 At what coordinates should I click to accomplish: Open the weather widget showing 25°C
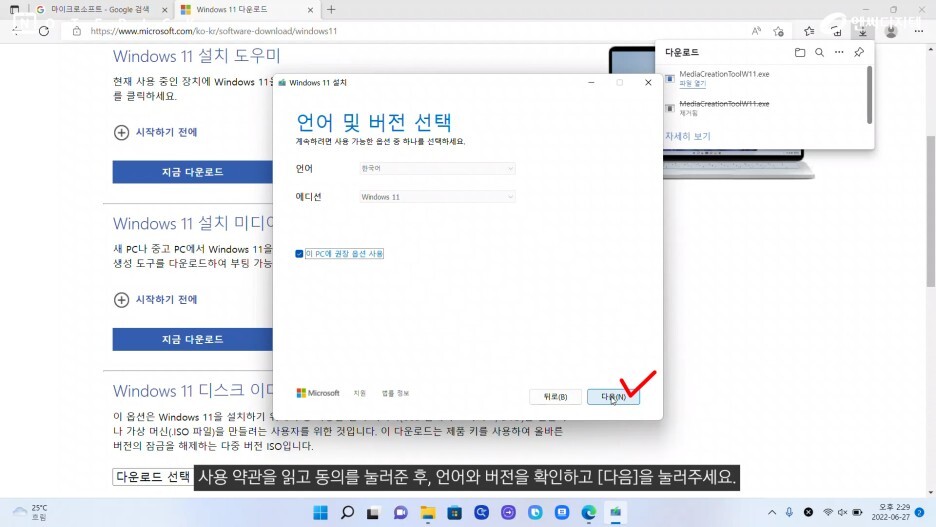tap(31, 512)
